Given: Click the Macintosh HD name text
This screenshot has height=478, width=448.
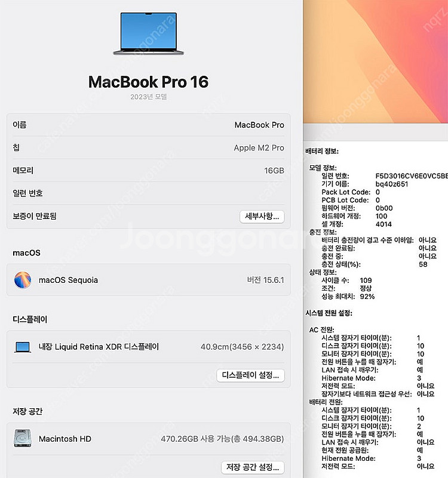Looking at the screenshot, I should [65, 439].
